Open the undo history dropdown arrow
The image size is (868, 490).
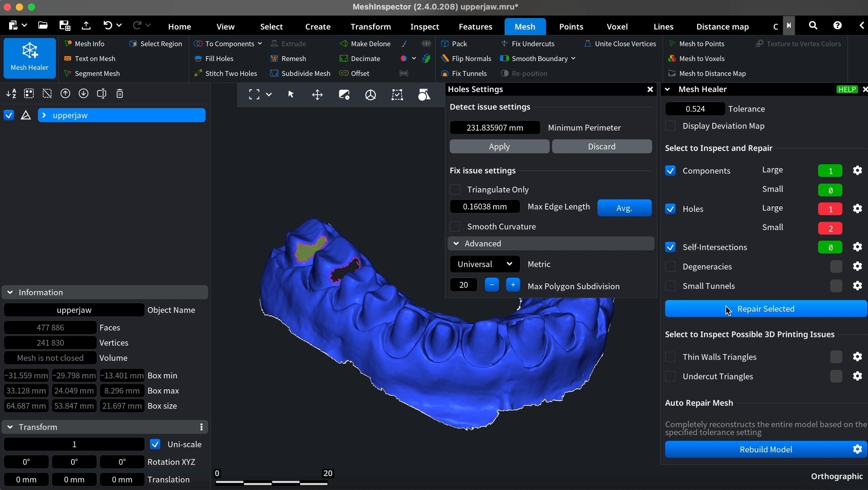[x=119, y=25]
